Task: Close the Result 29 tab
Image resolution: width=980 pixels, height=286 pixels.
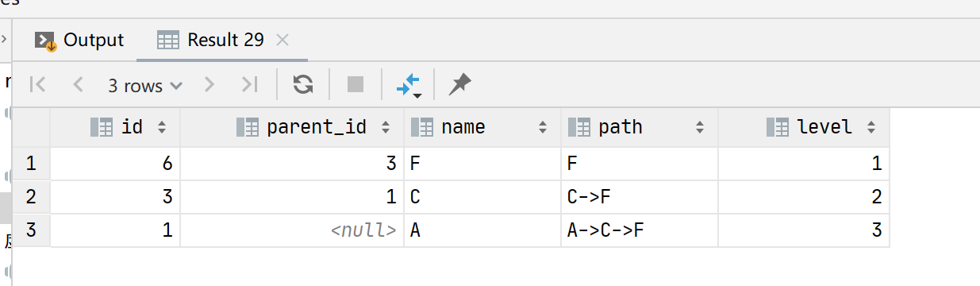Action: [282, 40]
